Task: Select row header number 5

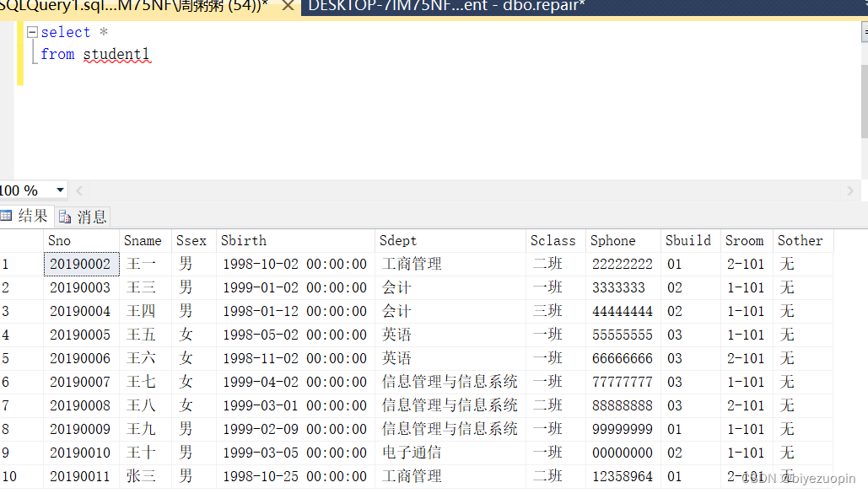Action: click(22, 358)
